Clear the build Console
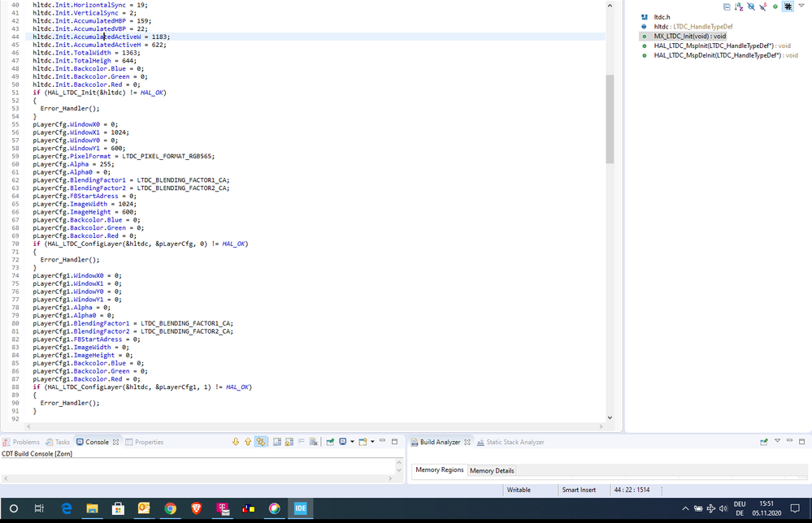 [313, 442]
